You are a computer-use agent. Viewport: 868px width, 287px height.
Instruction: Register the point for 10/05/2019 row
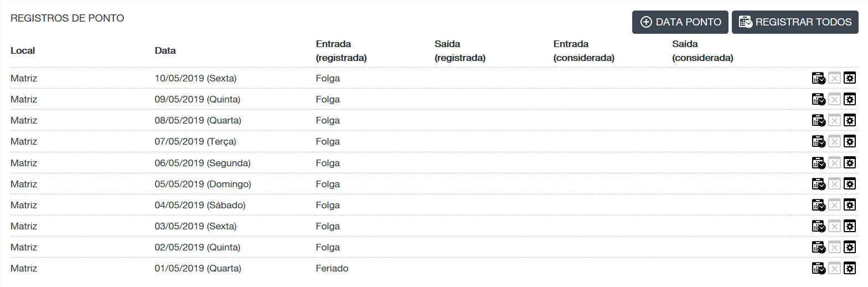click(x=818, y=79)
